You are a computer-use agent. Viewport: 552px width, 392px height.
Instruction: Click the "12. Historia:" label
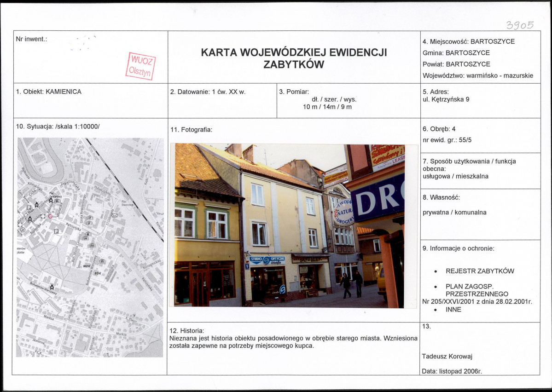(x=186, y=331)
